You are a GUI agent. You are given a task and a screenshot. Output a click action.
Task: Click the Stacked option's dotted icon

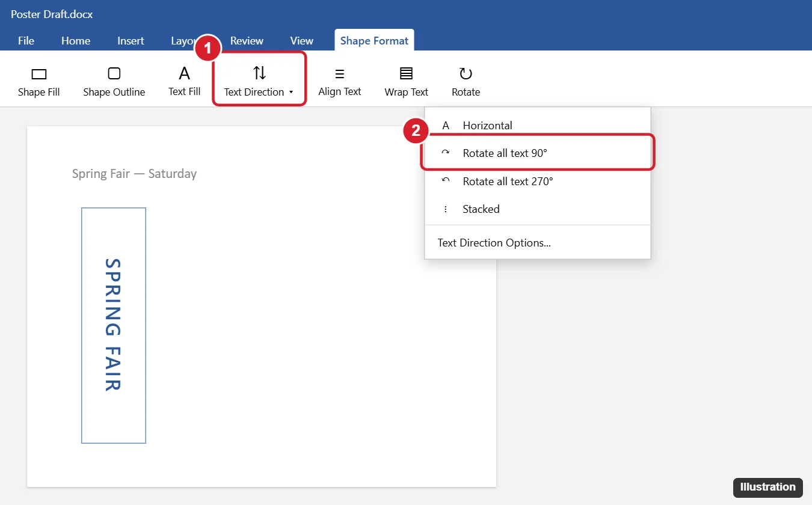[446, 209]
